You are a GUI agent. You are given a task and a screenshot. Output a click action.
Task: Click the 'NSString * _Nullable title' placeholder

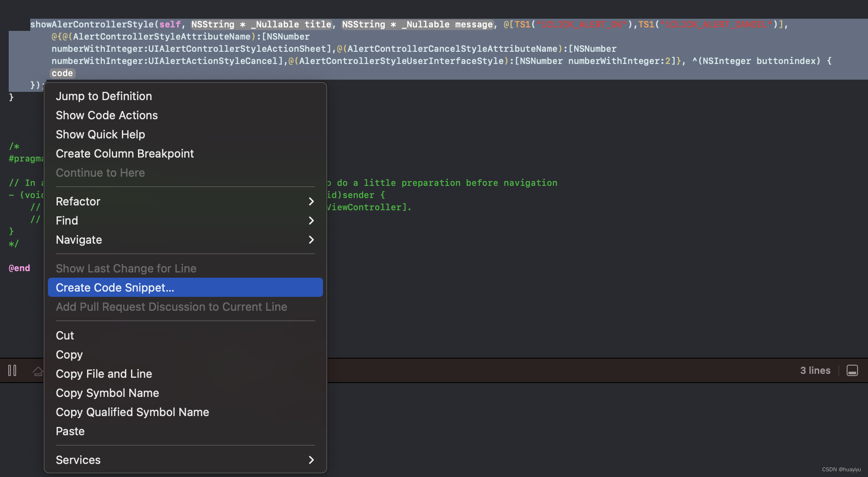tap(261, 24)
